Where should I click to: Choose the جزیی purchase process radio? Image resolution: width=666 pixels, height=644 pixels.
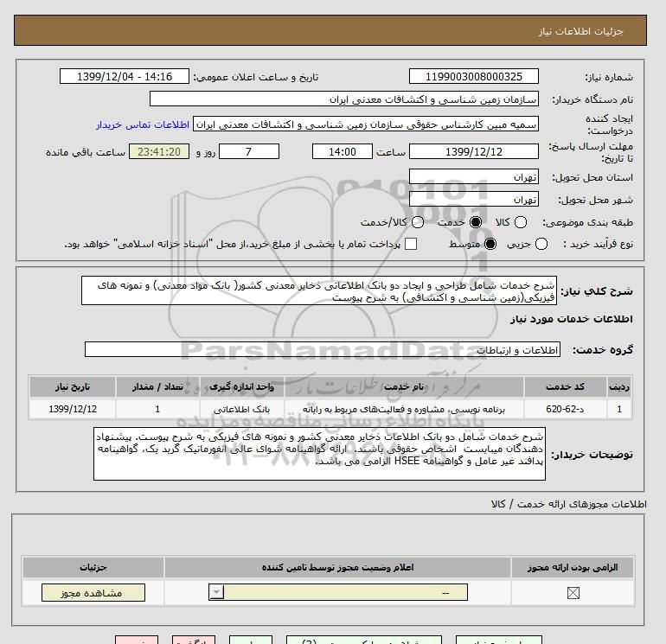[x=541, y=244]
